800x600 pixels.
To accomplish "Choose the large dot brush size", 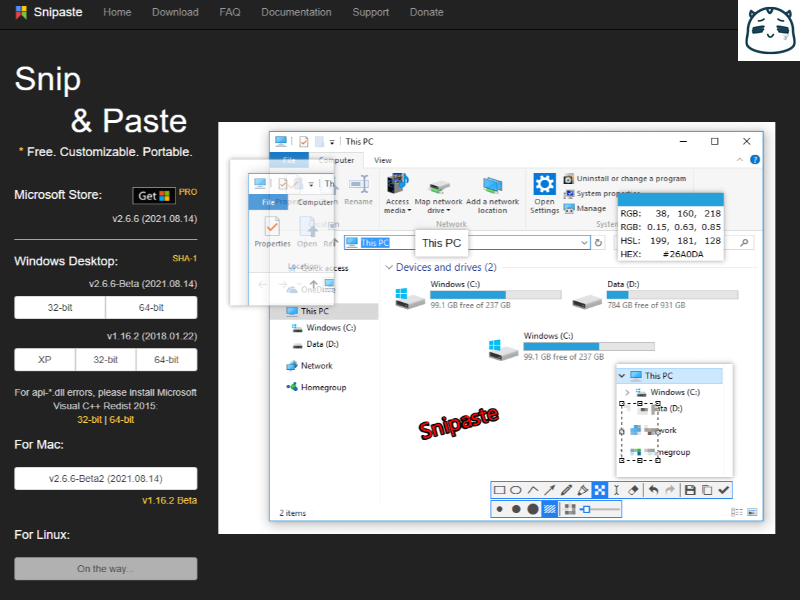I will pos(533,509).
